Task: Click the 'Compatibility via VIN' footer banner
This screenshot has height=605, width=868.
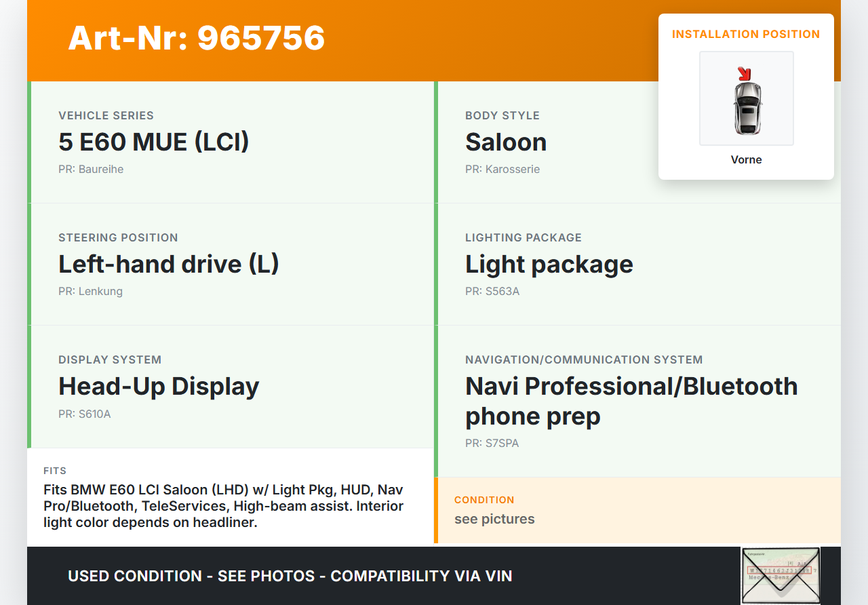Action: tap(290, 576)
